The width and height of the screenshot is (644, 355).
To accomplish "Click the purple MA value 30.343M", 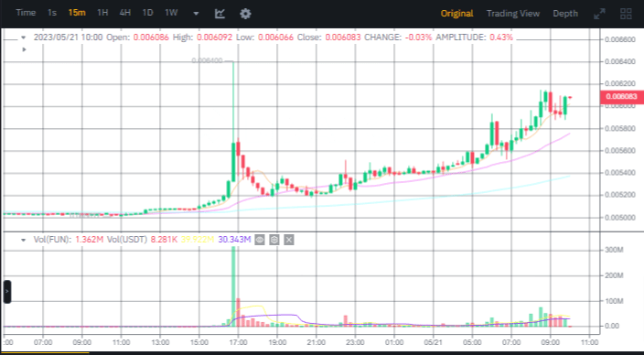I will click(x=234, y=240).
